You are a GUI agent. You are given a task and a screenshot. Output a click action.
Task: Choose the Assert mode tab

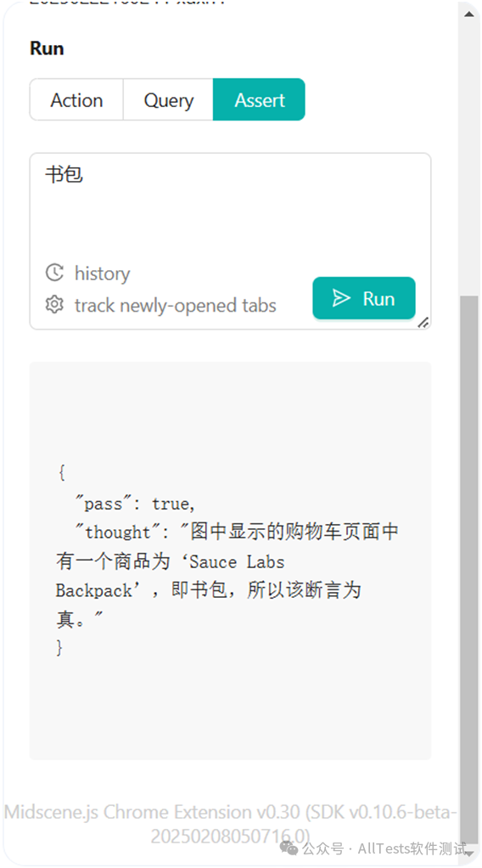tap(259, 99)
